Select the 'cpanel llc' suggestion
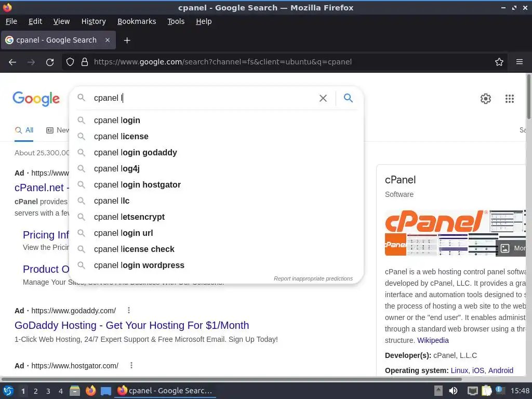This screenshot has height=399, width=532. click(216, 201)
